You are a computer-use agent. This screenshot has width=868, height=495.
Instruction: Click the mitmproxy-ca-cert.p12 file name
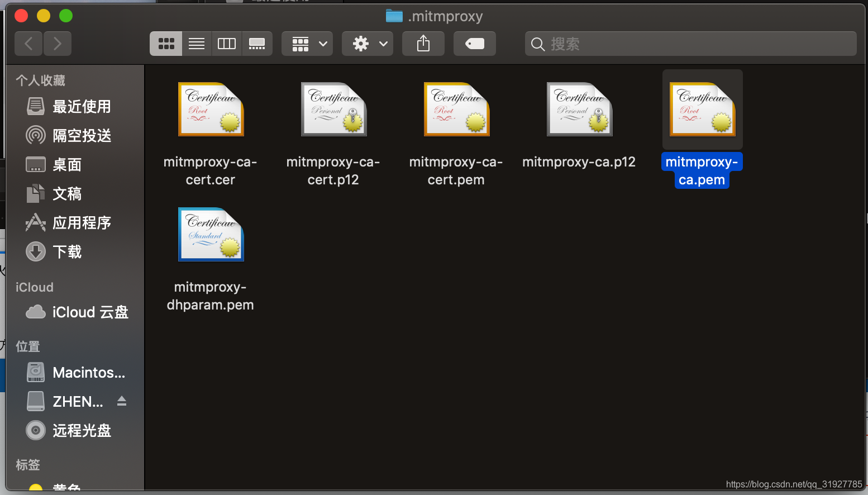333,171
